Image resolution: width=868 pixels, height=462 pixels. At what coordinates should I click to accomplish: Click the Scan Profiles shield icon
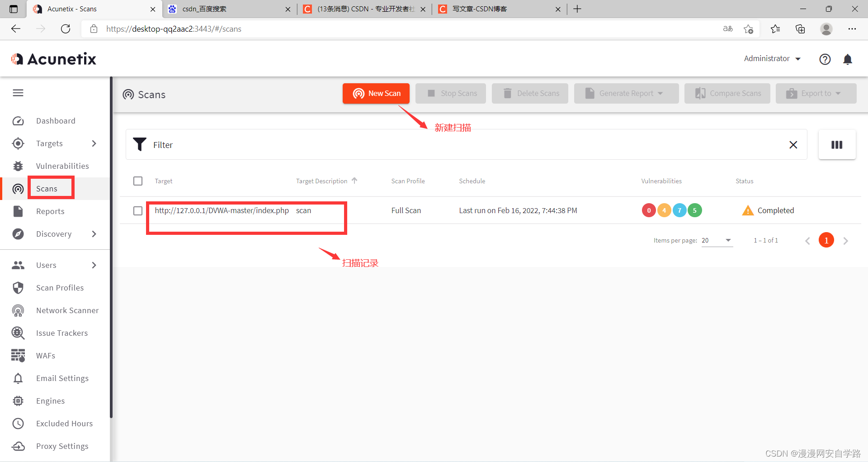point(18,288)
